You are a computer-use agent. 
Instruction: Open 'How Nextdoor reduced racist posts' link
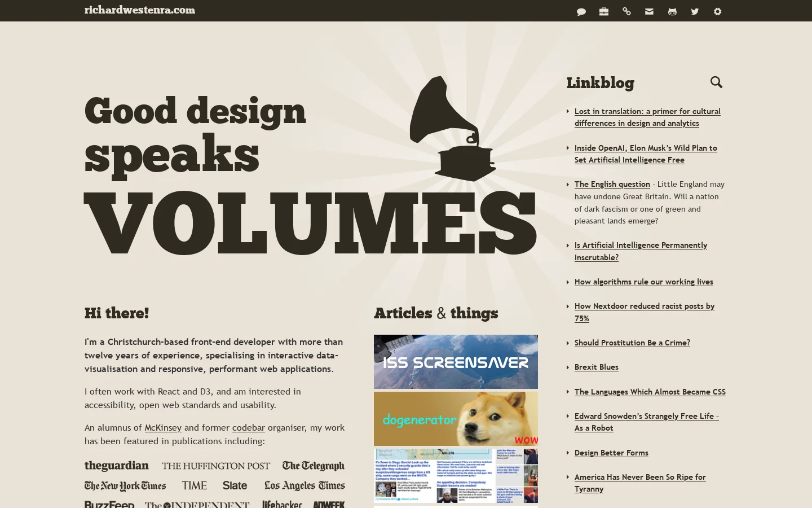pyautogui.click(x=645, y=312)
